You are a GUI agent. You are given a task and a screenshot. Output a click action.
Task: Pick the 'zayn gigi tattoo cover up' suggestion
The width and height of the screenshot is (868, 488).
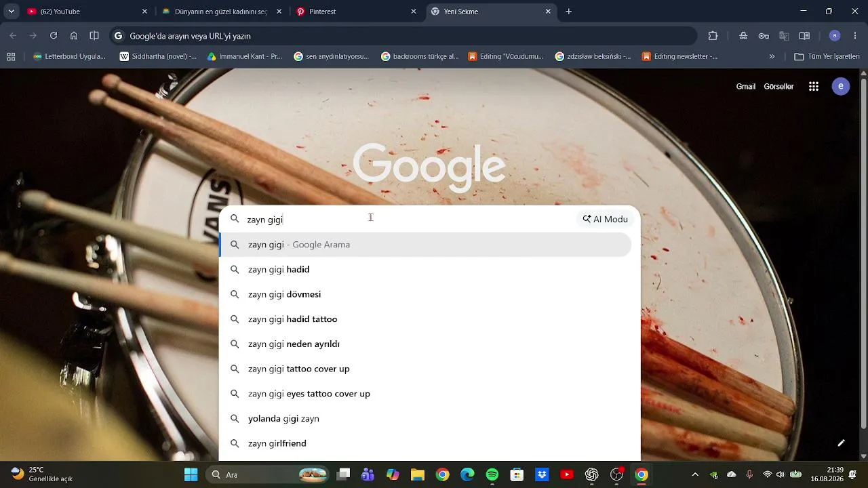(x=426, y=369)
